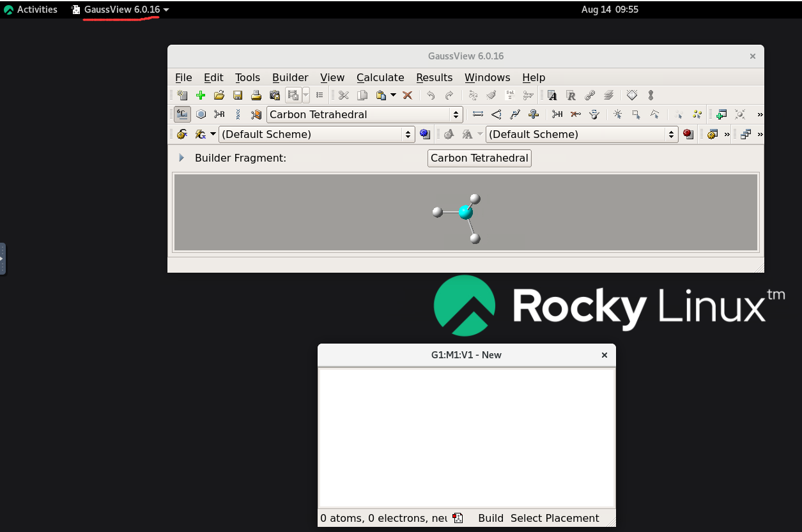Expand the chevron beside the yellow gear icon
This screenshot has width=802, height=532.
(727, 134)
